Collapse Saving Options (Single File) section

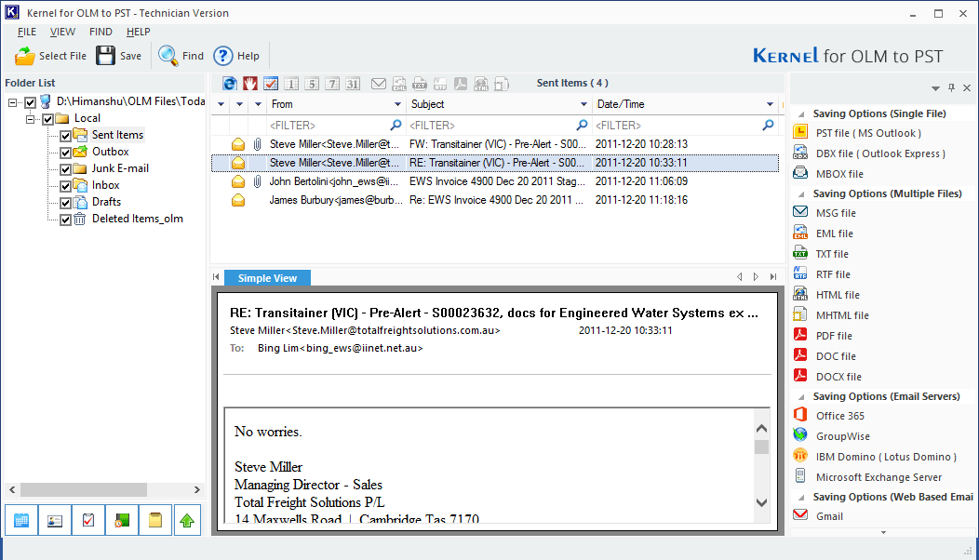801,114
